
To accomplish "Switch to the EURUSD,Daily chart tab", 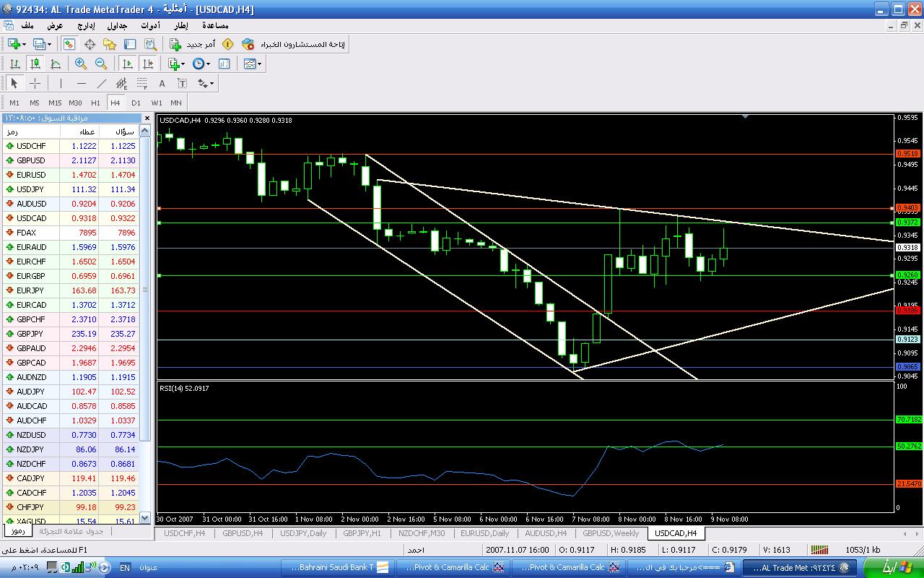I will coord(484,533).
